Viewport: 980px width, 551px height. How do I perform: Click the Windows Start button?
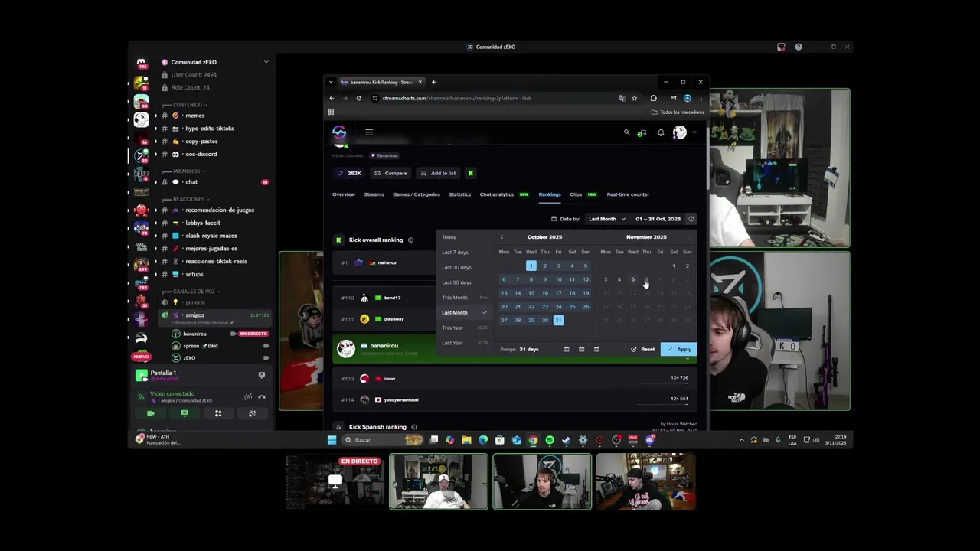click(332, 440)
